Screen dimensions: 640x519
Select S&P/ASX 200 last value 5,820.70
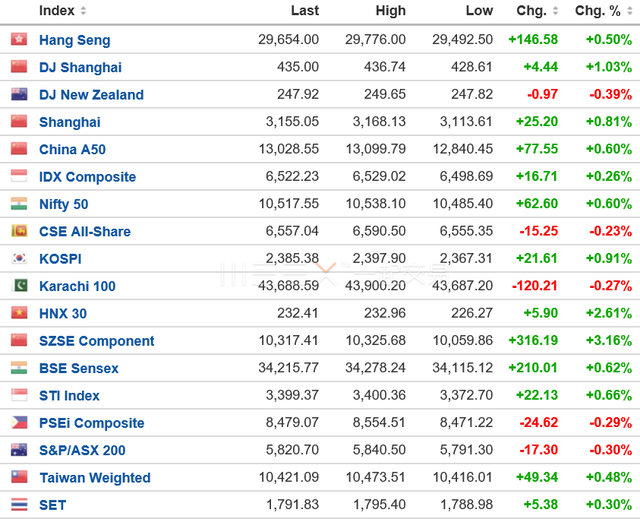click(x=292, y=449)
